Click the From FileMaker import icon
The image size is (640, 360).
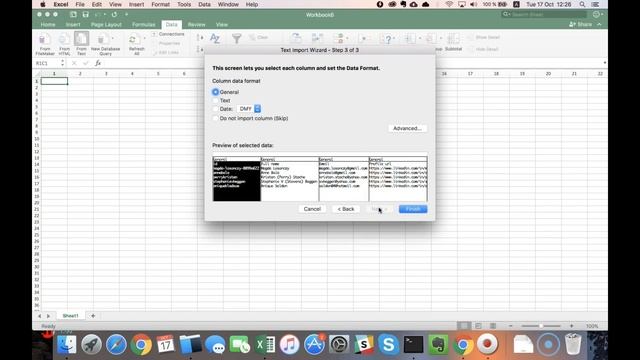click(44, 40)
